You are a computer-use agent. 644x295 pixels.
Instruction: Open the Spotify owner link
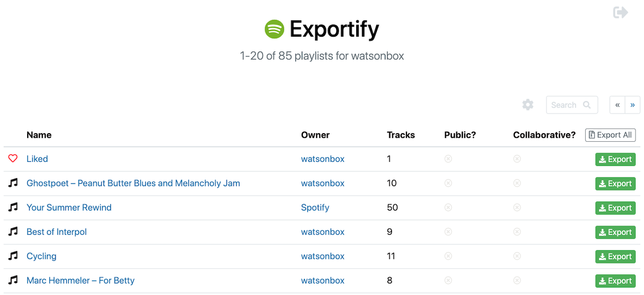click(315, 208)
